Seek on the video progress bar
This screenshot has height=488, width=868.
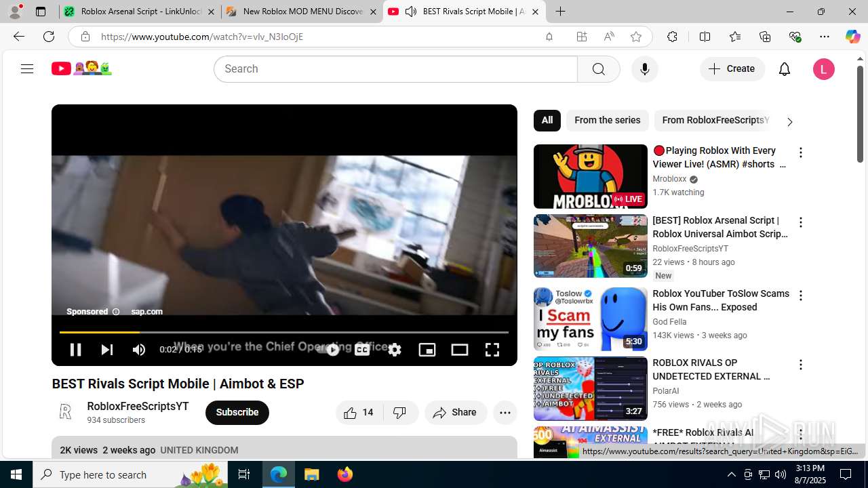[284, 332]
